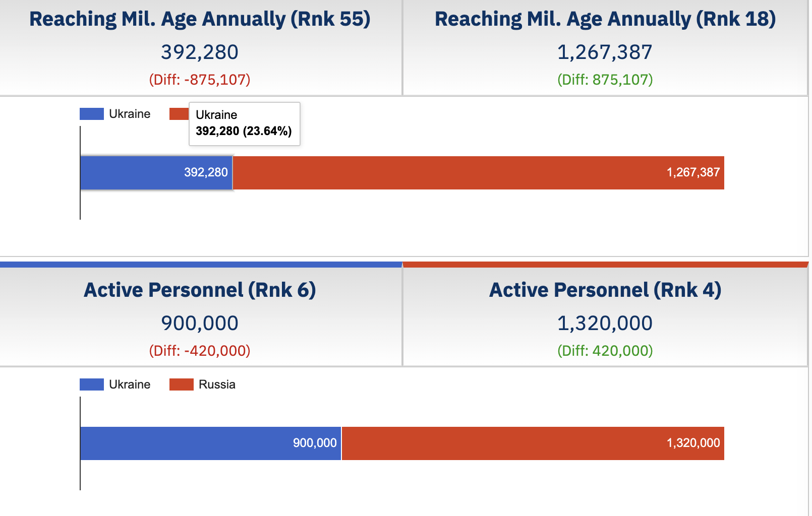812x516 pixels.
Task: Click Russia's red legend swatch in the Active Personnel chart
Action: [181, 384]
